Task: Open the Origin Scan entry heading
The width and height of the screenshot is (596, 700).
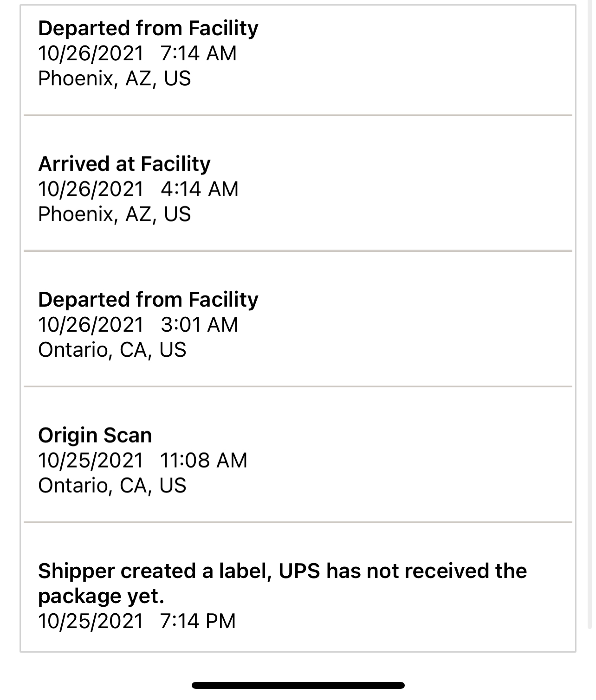Action: click(x=95, y=436)
